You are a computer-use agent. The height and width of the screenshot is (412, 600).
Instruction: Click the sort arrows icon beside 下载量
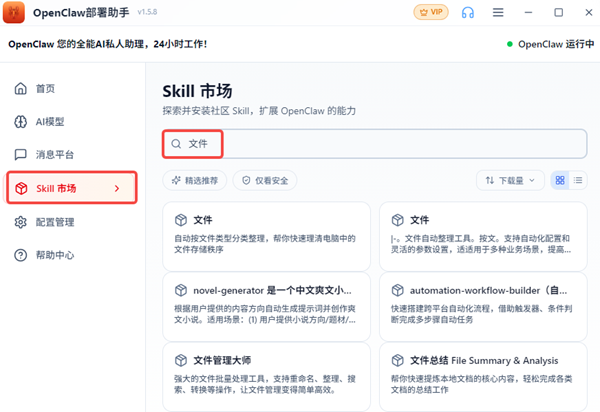[x=490, y=180]
